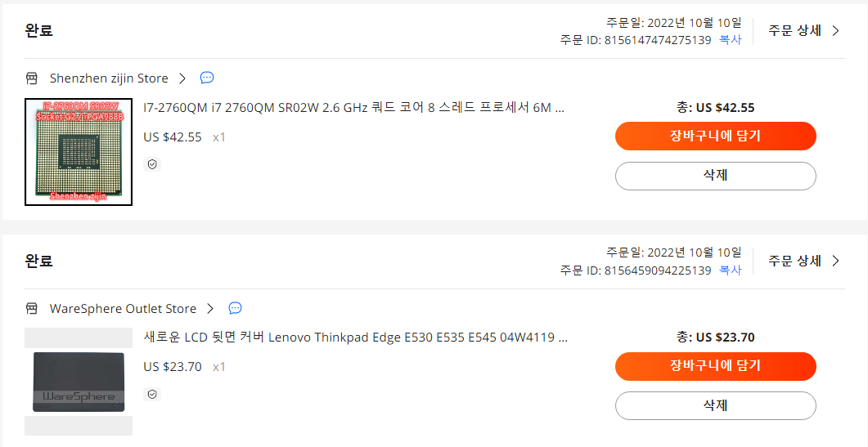Expand WareSphere Outlet Store chevron arrow
868x447 pixels.
[210, 309]
